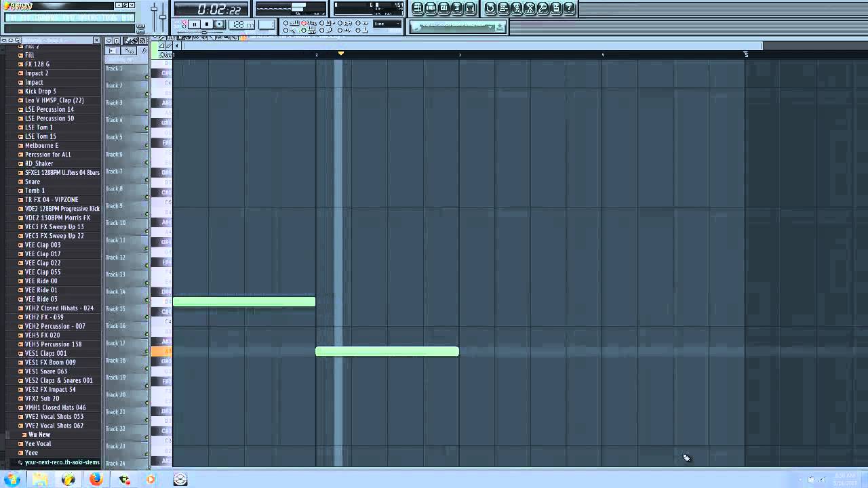The image size is (868, 488).
Task: Open Firefox from the taskbar
Action: click(96, 479)
